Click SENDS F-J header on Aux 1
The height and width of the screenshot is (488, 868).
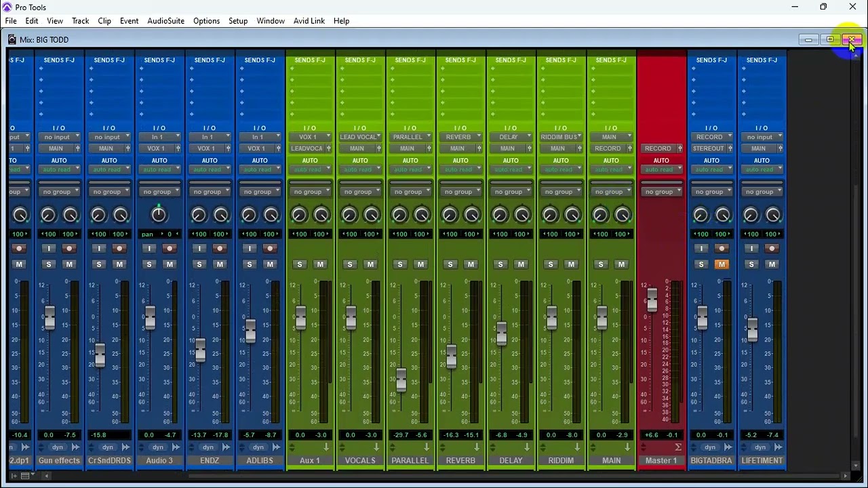point(310,60)
